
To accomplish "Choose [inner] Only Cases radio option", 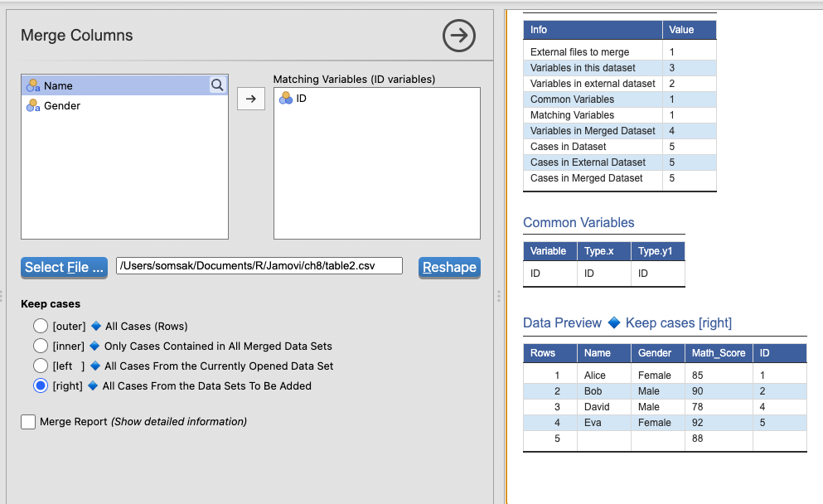I will (x=41, y=346).
